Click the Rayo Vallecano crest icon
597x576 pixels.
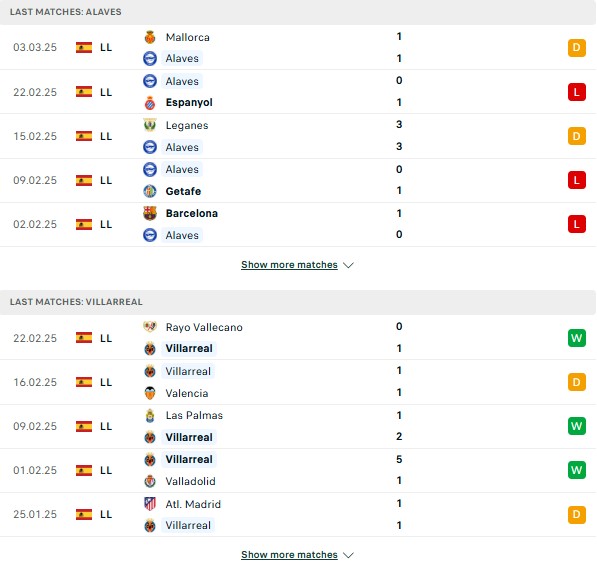150,327
